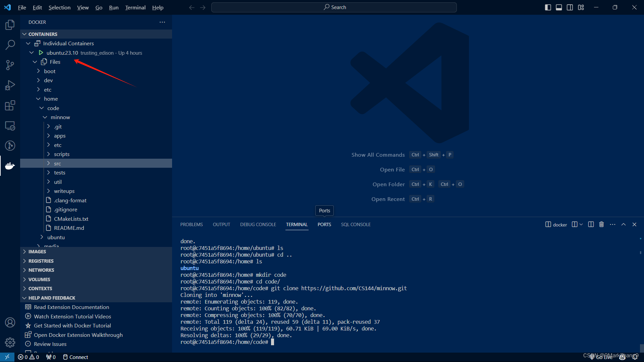
Task: Split the terminal with split icon
Action: 591,224
